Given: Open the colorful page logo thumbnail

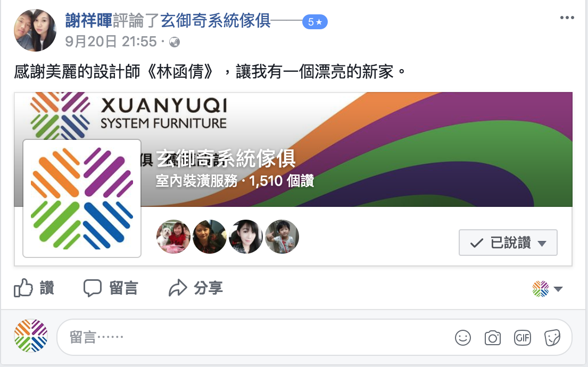Looking at the screenshot, I should [82, 198].
